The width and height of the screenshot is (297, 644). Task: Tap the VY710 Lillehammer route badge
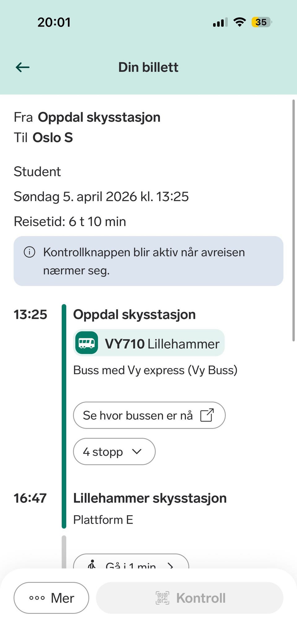pyautogui.click(x=149, y=343)
